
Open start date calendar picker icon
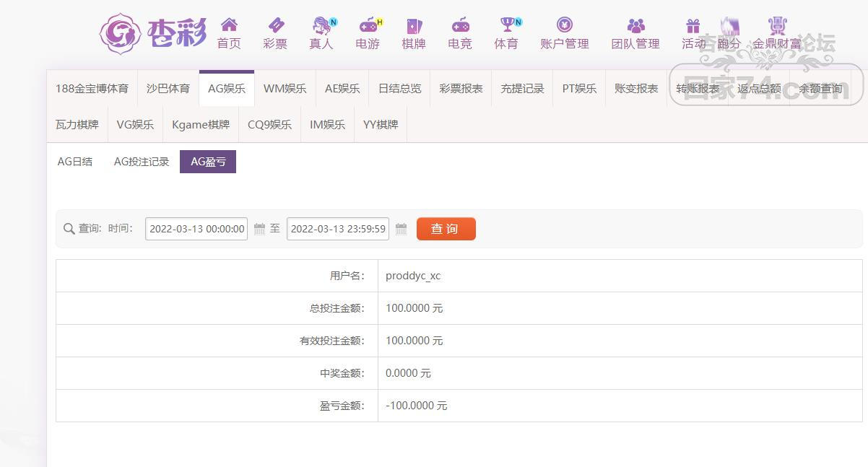pyautogui.click(x=260, y=229)
